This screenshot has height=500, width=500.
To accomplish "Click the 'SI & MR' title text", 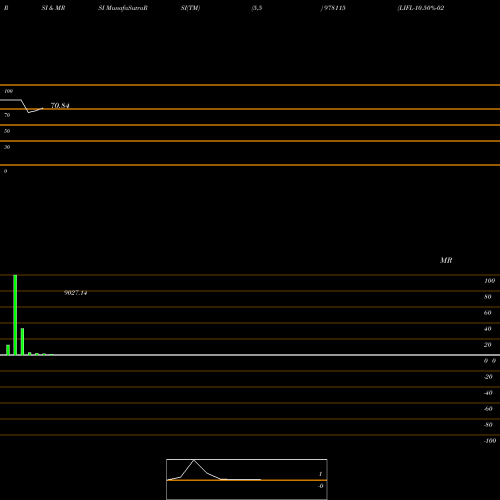I will [53, 8].
